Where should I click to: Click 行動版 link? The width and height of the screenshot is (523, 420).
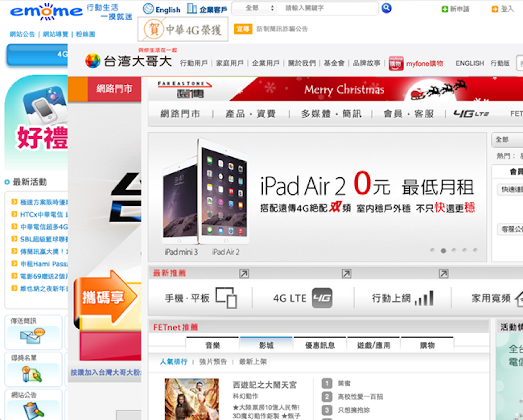[500, 63]
